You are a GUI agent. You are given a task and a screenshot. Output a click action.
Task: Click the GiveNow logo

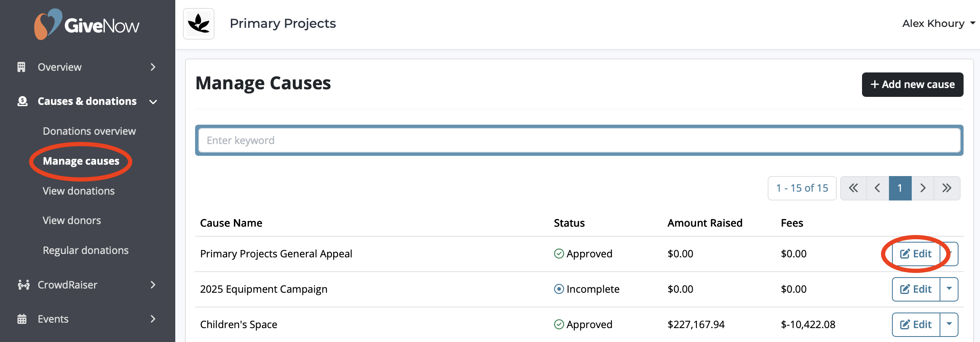[x=87, y=24]
